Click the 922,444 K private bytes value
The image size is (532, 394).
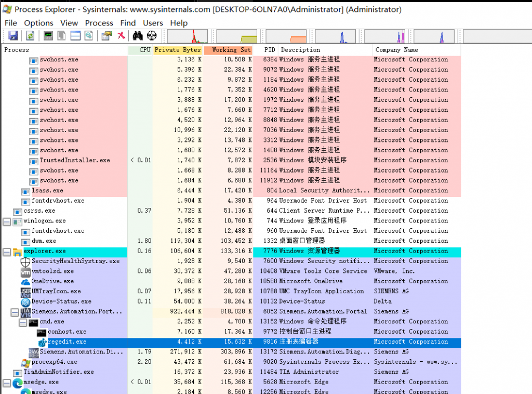pos(185,311)
